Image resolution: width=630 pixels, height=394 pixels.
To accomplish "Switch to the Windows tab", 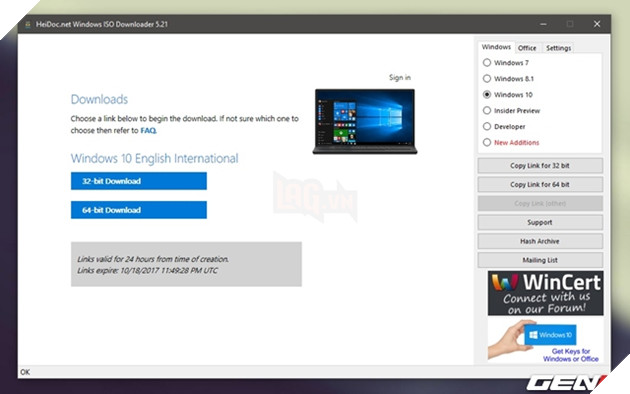I will coord(496,47).
